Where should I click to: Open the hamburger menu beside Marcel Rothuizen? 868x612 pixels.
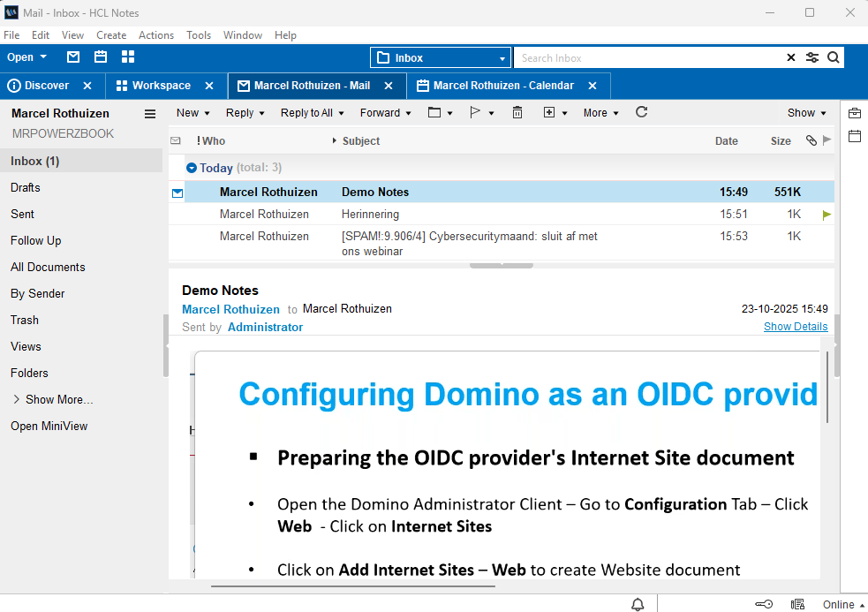pyautogui.click(x=150, y=114)
